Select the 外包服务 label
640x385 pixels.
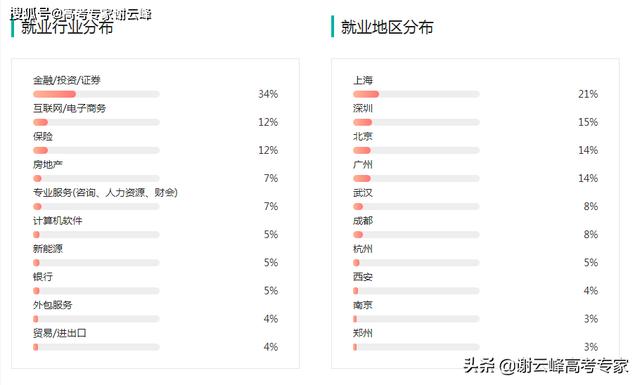(53, 305)
